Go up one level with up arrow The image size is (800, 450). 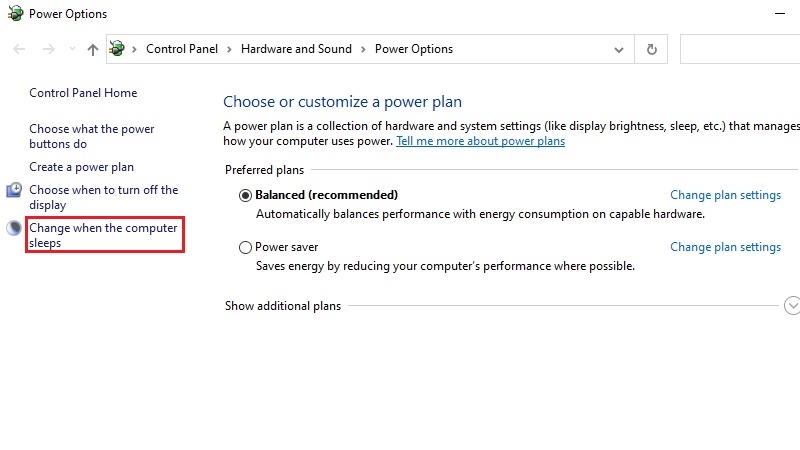tap(92, 49)
